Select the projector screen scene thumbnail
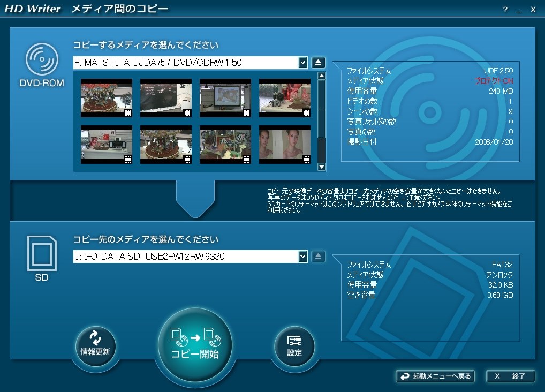The width and height of the screenshot is (545, 392). (x=225, y=98)
